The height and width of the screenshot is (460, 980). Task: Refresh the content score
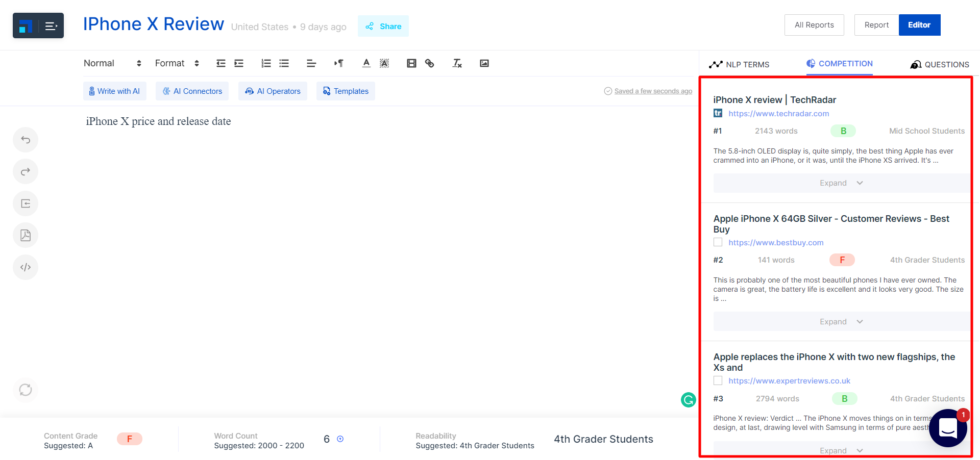(26, 390)
